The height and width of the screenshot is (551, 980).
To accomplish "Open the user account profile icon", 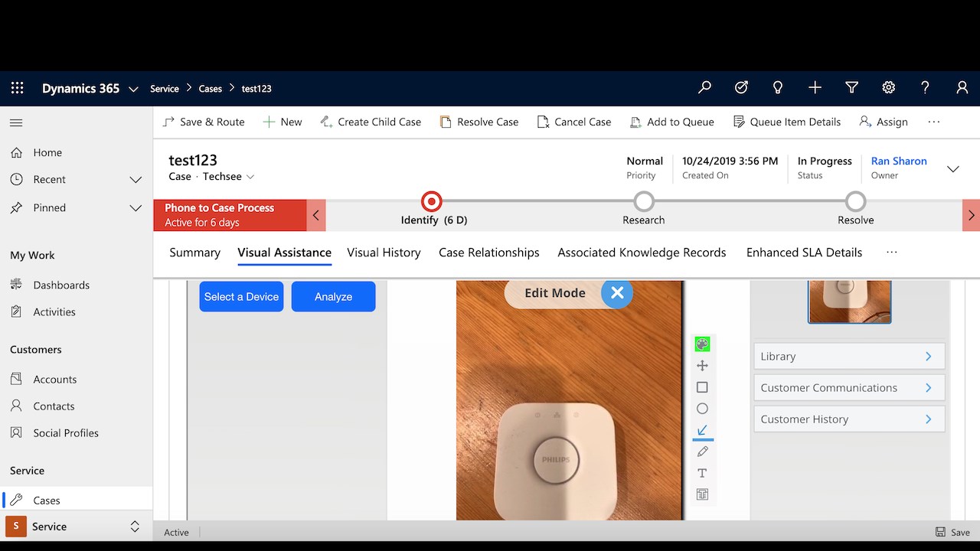I will click(x=962, y=88).
